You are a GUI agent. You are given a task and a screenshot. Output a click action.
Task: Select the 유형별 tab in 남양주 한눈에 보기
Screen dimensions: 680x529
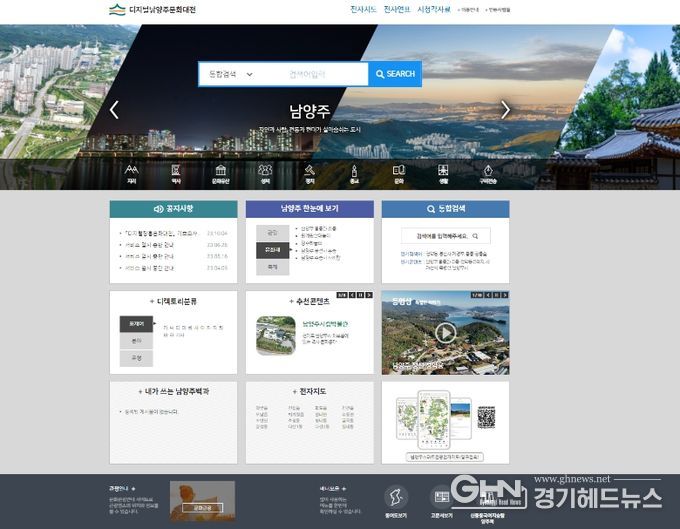272,250
